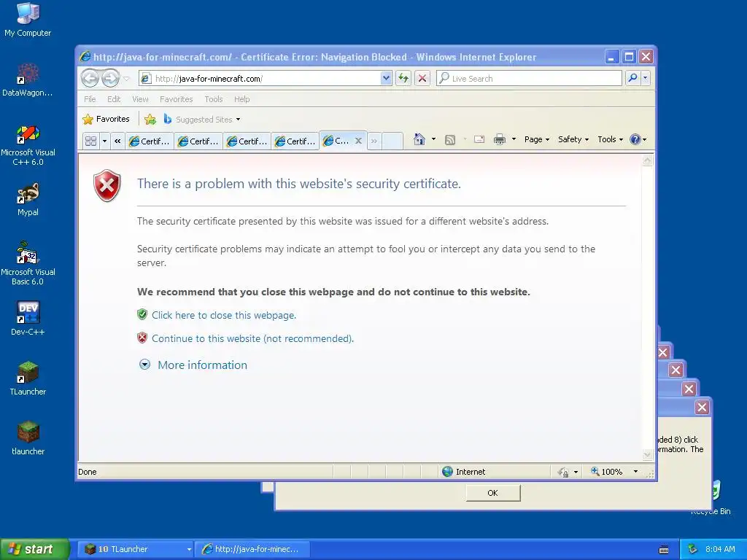Click the protected mode icon in status bar
The image size is (747, 560).
coord(564,472)
